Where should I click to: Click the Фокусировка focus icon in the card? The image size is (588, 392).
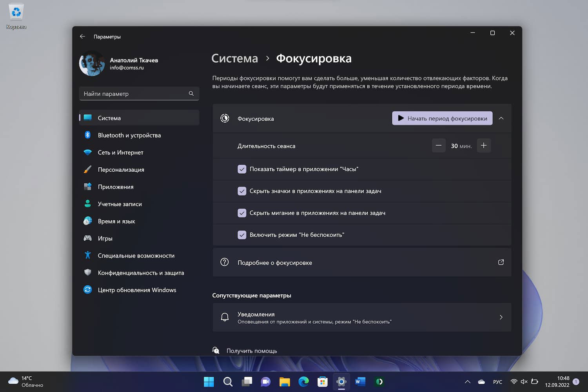(x=225, y=118)
